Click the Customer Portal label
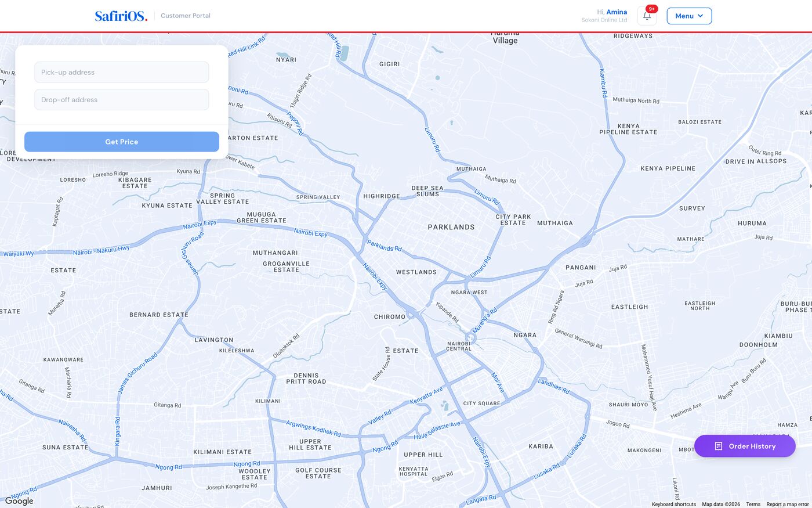The image size is (812, 508). [x=186, y=16]
